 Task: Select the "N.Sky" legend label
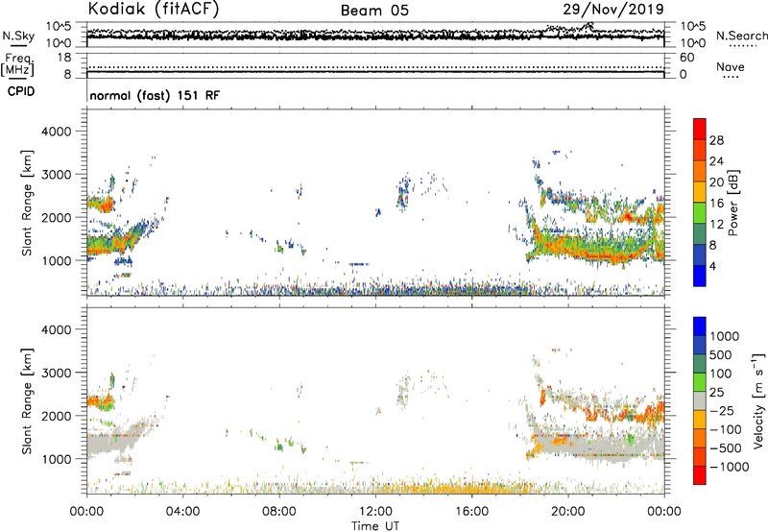[18, 36]
